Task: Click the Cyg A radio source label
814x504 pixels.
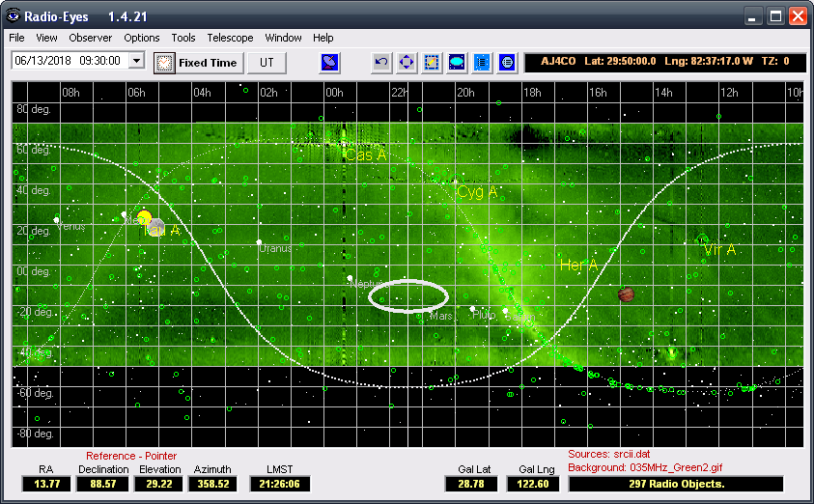Action: (476, 192)
